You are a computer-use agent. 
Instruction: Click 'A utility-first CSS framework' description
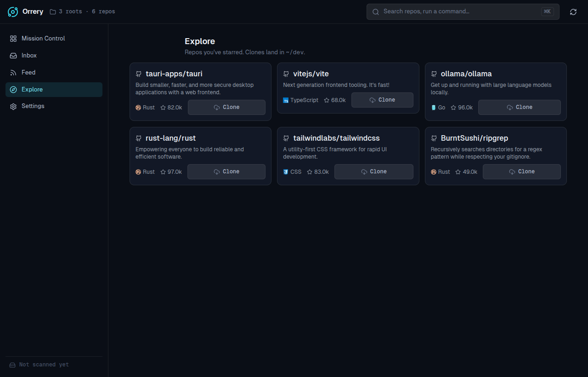coord(335,153)
